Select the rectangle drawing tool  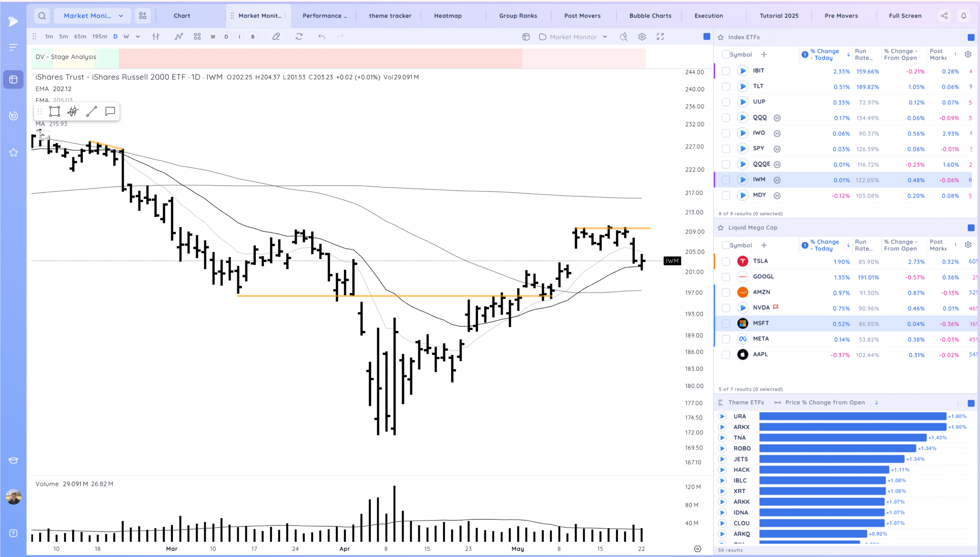coord(55,111)
